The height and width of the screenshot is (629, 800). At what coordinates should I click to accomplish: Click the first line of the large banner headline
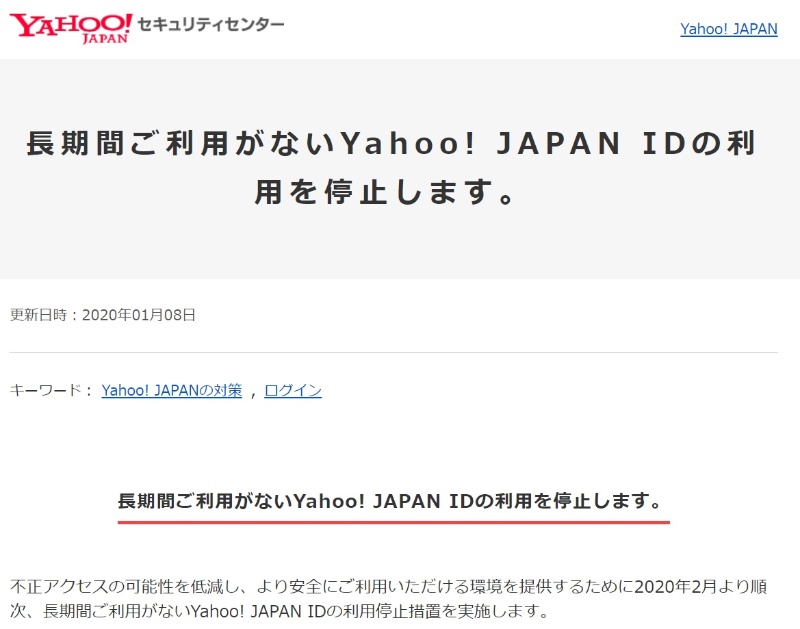[x=392, y=144]
